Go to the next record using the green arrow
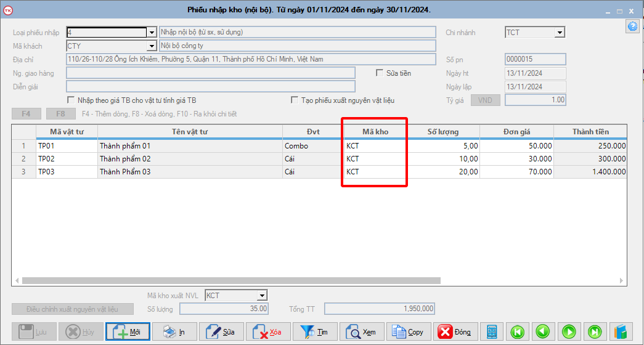 570,331
